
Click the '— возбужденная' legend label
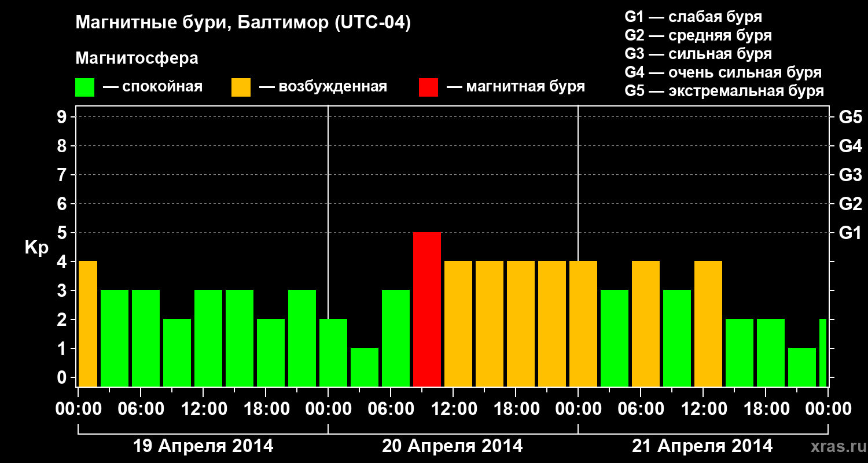(323, 87)
